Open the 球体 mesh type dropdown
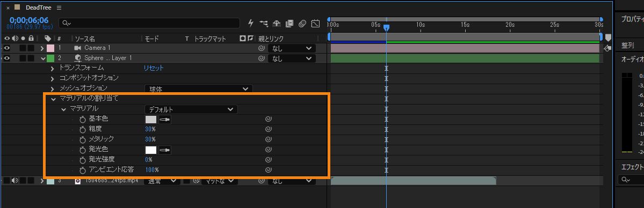The height and width of the screenshot is (208, 644). tap(198, 89)
